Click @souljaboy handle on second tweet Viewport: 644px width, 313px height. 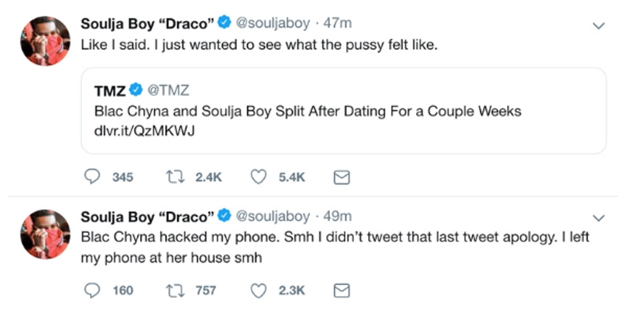tap(271, 215)
